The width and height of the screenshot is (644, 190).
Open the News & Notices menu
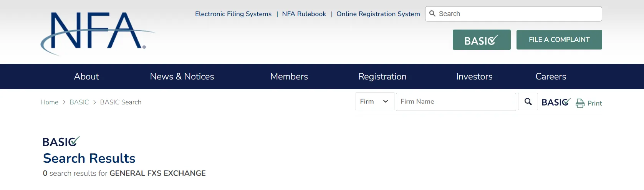click(x=182, y=76)
